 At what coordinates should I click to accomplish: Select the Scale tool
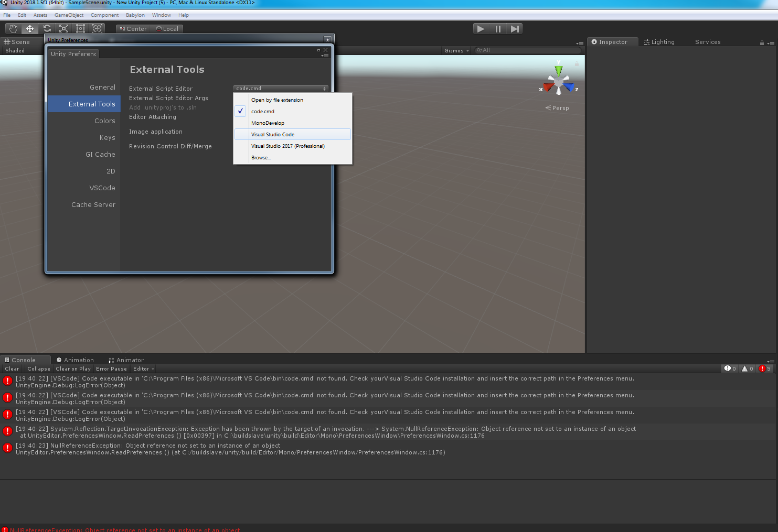click(63, 29)
